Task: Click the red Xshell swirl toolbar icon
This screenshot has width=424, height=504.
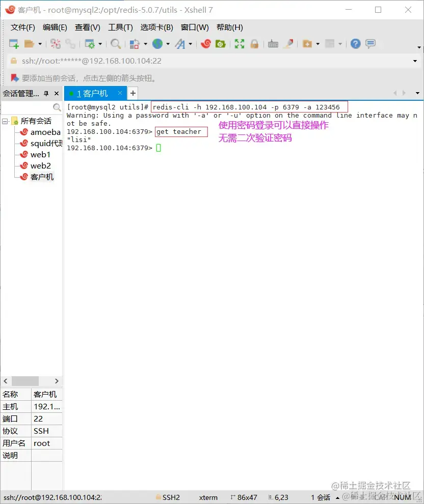Action: 206,44
